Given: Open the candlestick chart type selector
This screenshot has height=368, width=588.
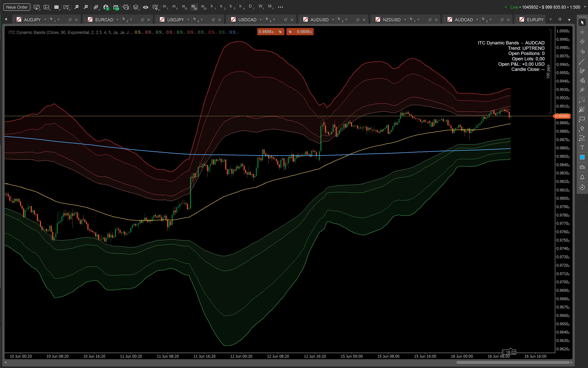Looking at the screenshot, I should pos(96,7).
